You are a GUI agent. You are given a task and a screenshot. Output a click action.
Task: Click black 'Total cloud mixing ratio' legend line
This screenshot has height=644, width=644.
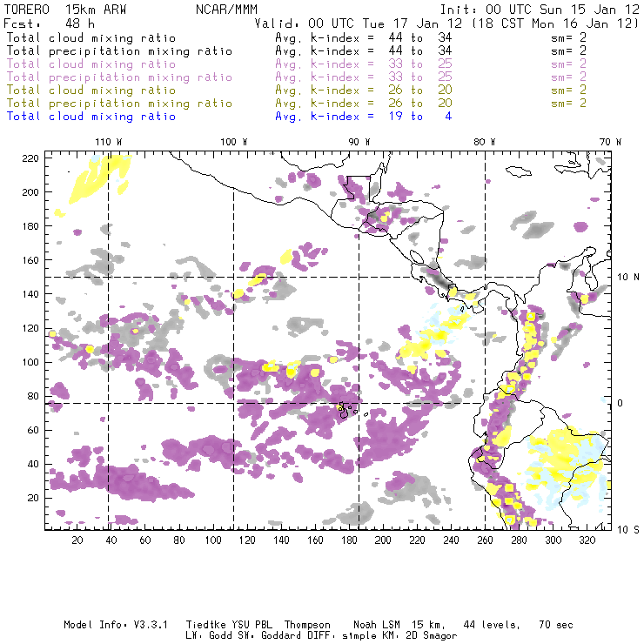click(x=91, y=37)
